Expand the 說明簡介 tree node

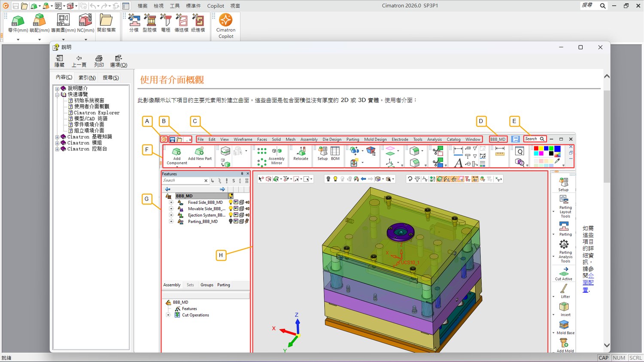point(57,89)
